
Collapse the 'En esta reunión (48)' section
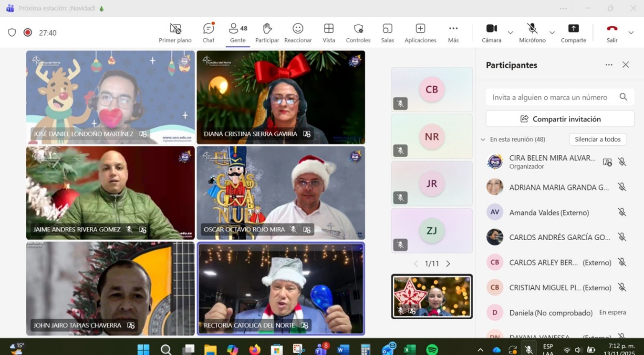click(x=483, y=140)
